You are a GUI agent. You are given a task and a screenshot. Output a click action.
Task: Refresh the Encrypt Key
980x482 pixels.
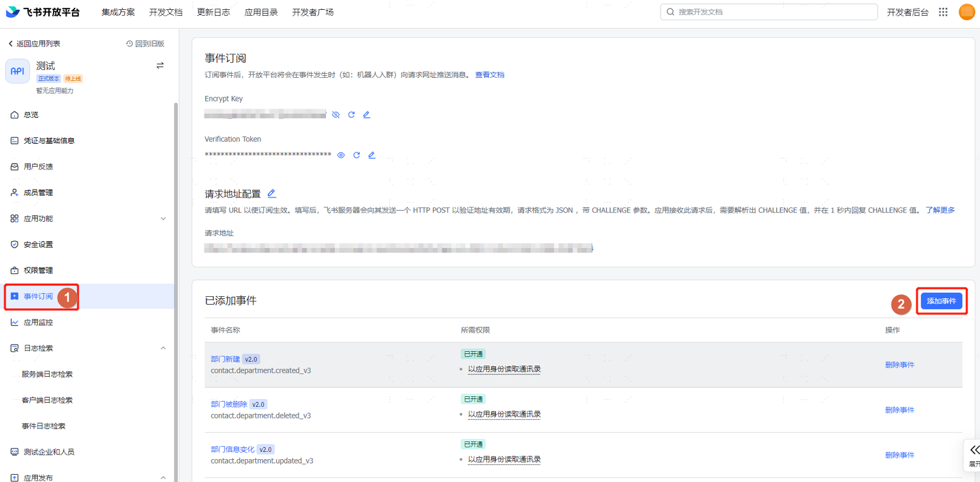coord(351,115)
